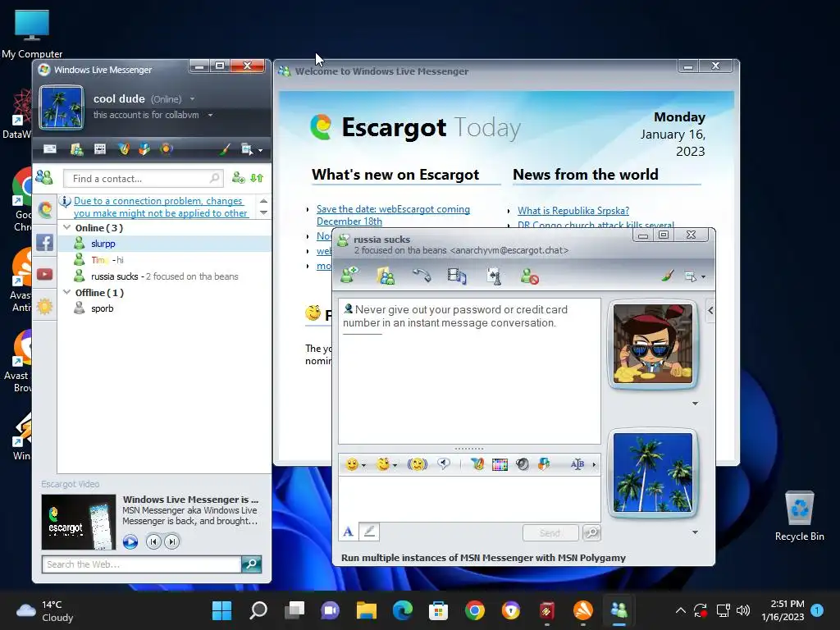
Task: Change color scheme with the main window paintbrush
Action: pyautogui.click(x=225, y=149)
